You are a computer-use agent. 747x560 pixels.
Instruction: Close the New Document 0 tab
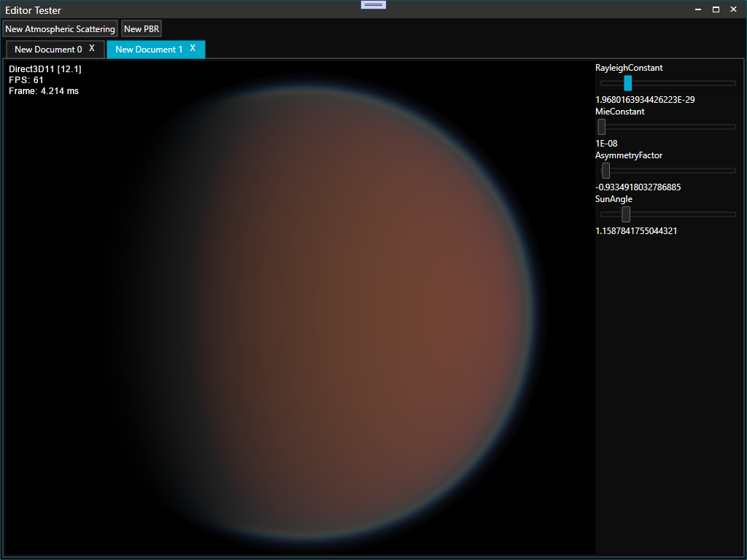[x=92, y=48]
